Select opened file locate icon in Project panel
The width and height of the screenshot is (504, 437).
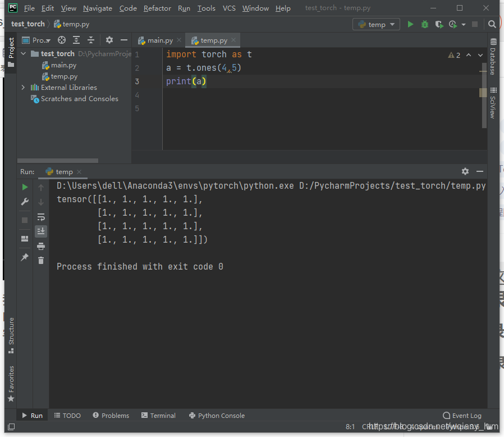click(x=62, y=40)
